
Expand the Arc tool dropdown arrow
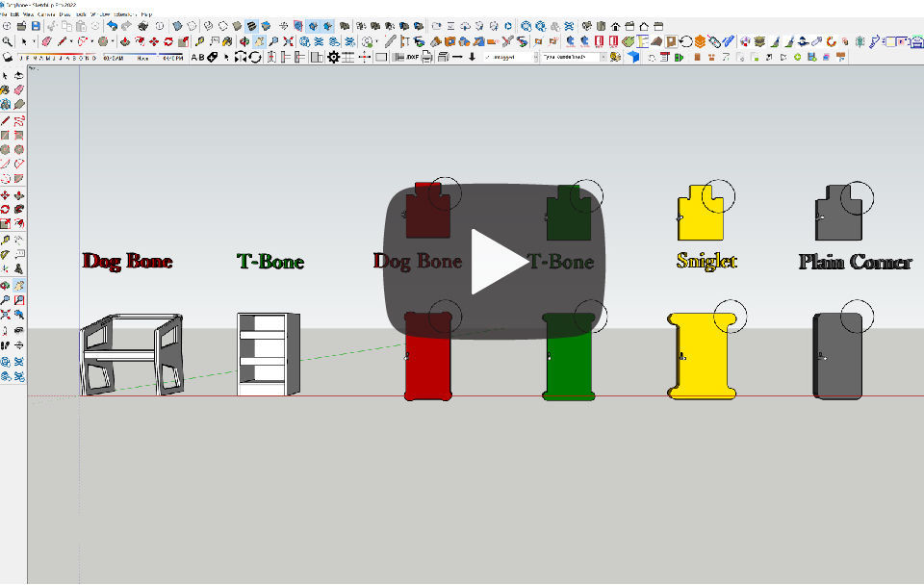coord(92,41)
